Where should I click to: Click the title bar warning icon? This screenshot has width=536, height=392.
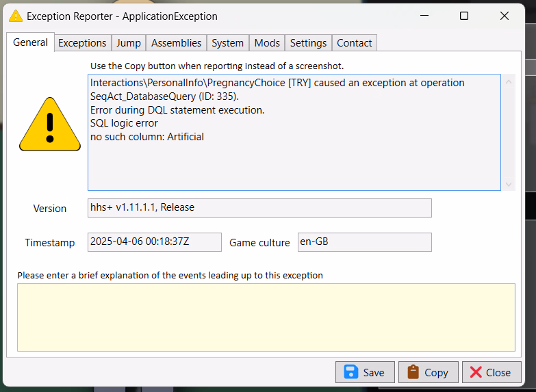(x=15, y=16)
